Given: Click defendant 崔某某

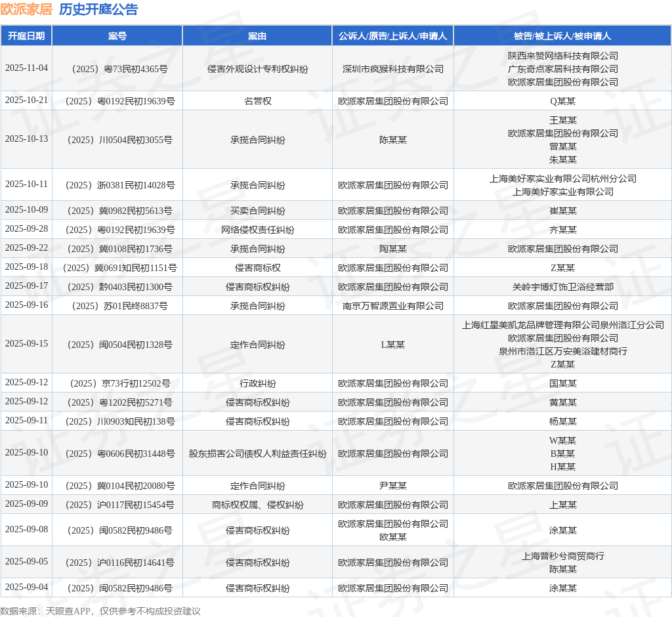Looking at the screenshot, I should click(x=562, y=211).
